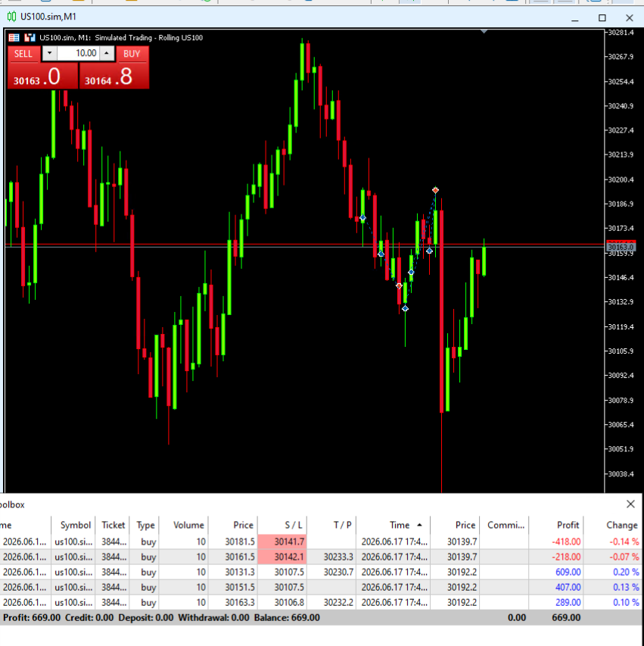Click the chart shift triangle marker at the chart top
Screen dimensions: 644x646
pos(484,31)
